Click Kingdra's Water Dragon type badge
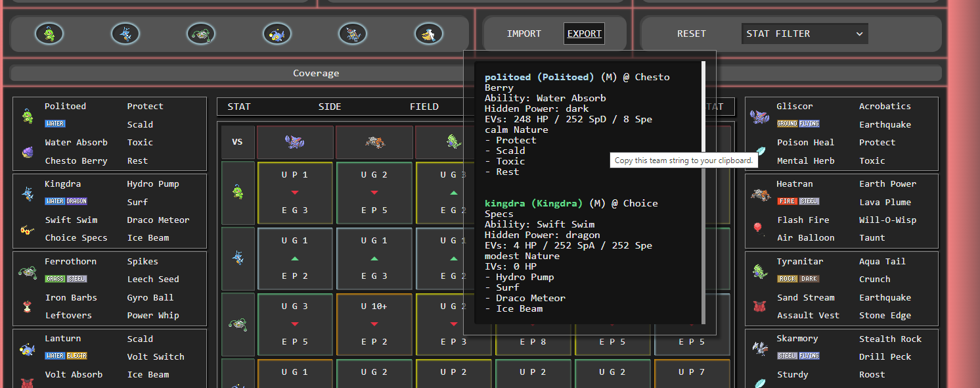Viewport: 980px width, 388px height. coord(66,201)
